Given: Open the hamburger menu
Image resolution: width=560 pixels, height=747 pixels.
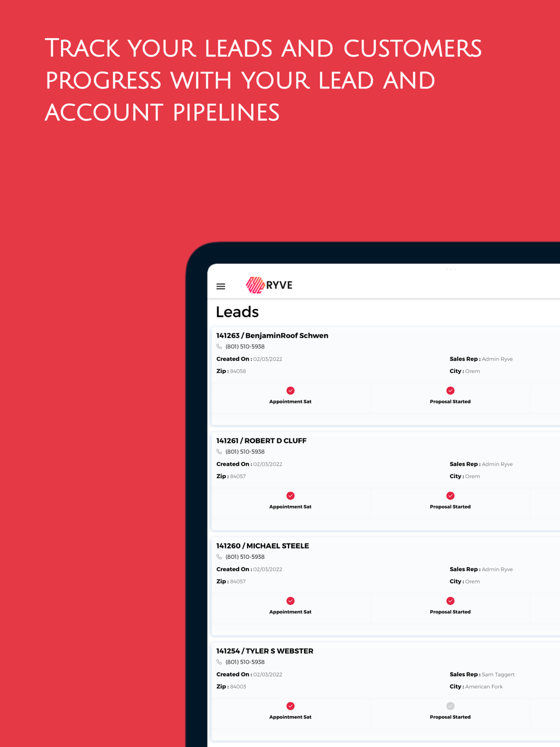Looking at the screenshot, I should coord(221,286).
